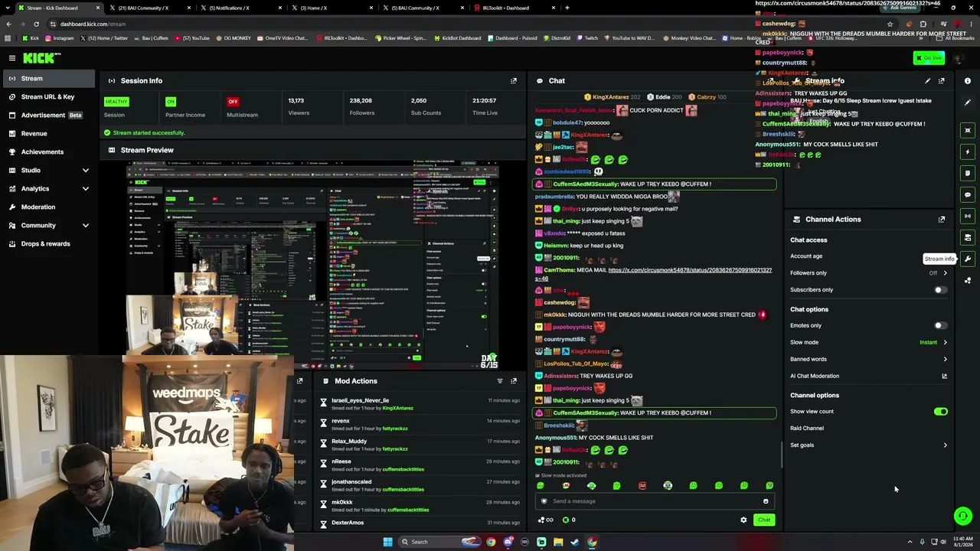This screenshot has height=551, width=980.
Task: Click username KingXAntarez in top gifters row
Action: click(x=610, y=97)
